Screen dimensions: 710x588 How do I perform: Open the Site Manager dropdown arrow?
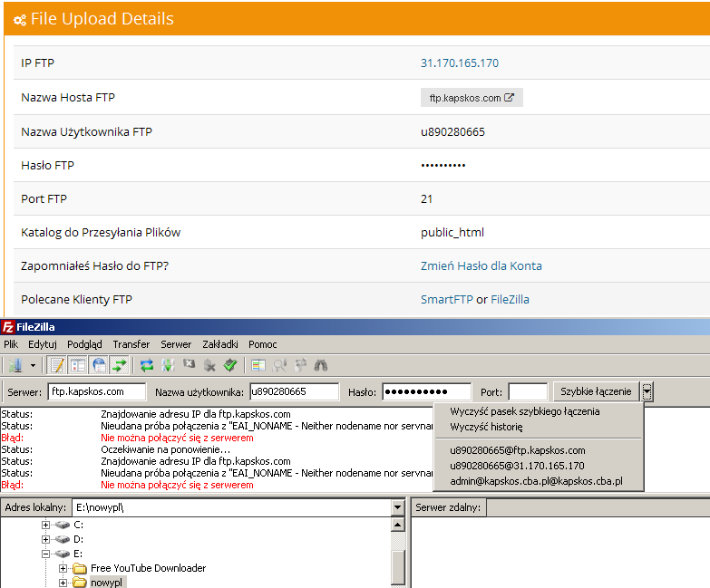pyautogui.click(x=33, y=365)
